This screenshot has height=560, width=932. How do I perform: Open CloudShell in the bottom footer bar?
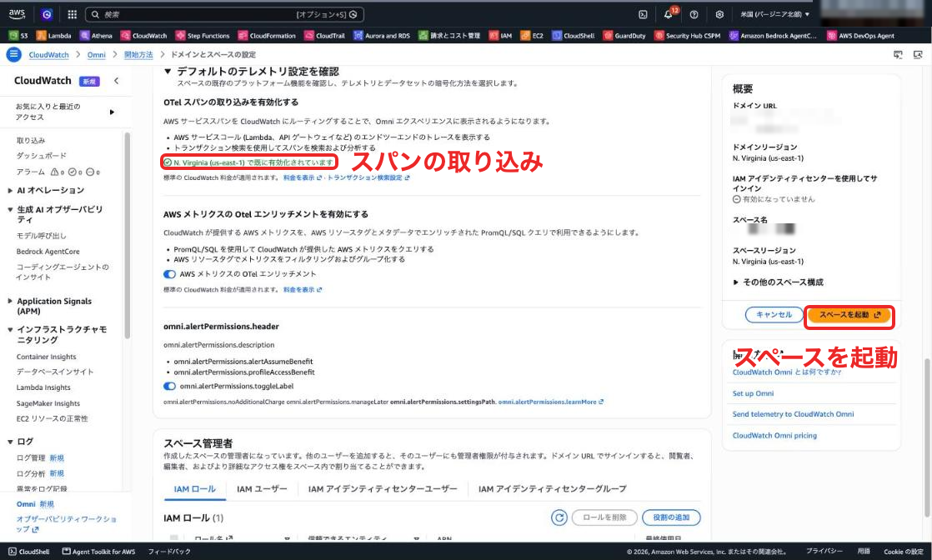tap(29, 552)
